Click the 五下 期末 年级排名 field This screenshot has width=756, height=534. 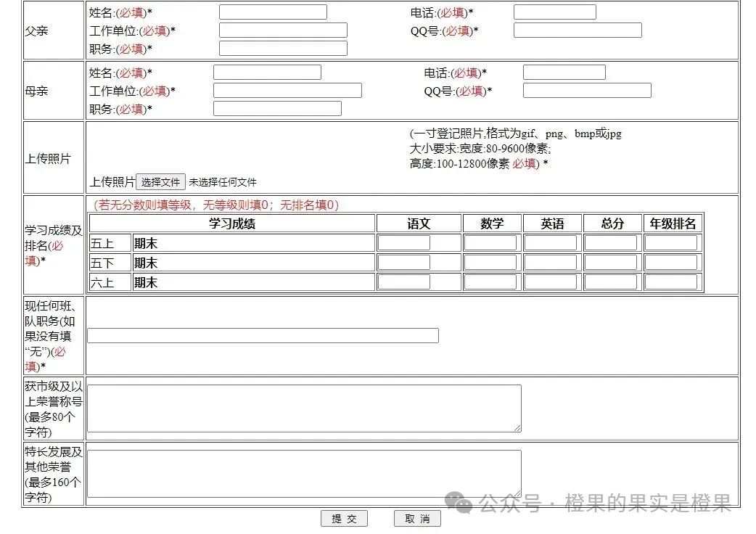[x=671, y=262]
